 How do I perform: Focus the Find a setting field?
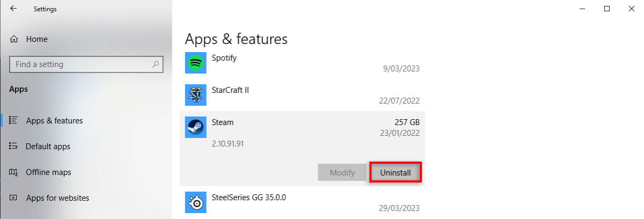80,64
